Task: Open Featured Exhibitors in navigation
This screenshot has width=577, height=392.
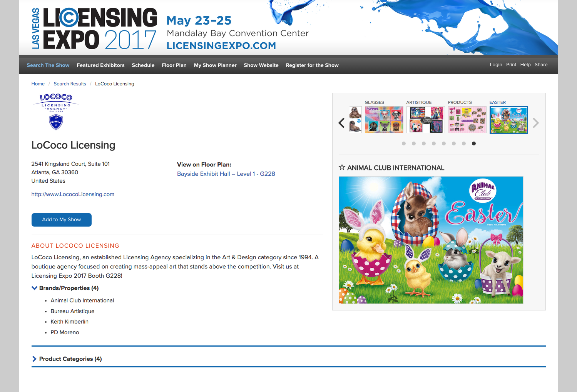Action: [x=100, y=65]
